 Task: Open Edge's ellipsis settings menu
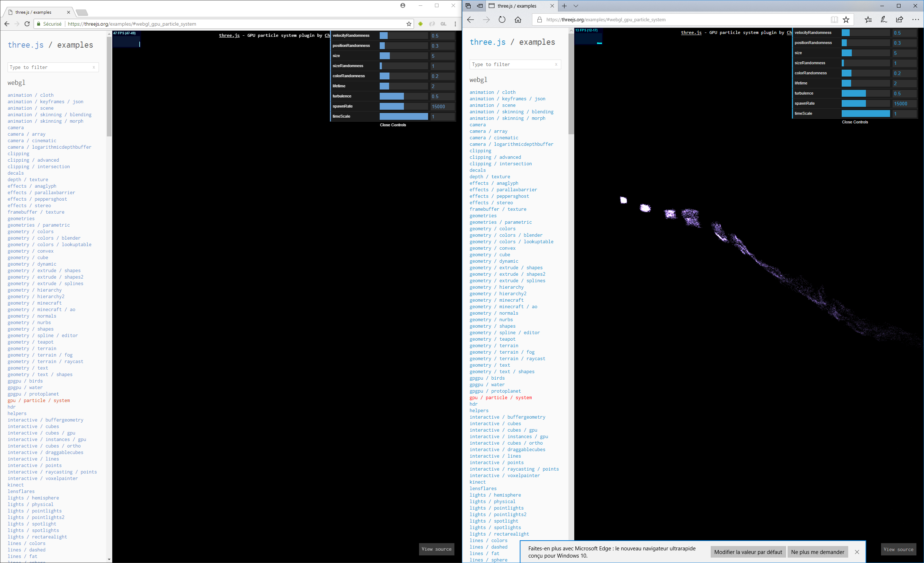915,19
